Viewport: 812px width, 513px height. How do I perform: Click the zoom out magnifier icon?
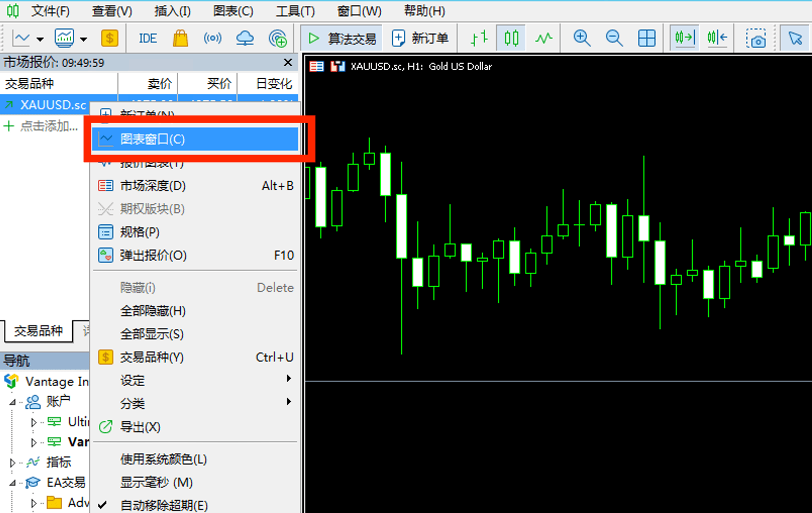tap(614, 38)
